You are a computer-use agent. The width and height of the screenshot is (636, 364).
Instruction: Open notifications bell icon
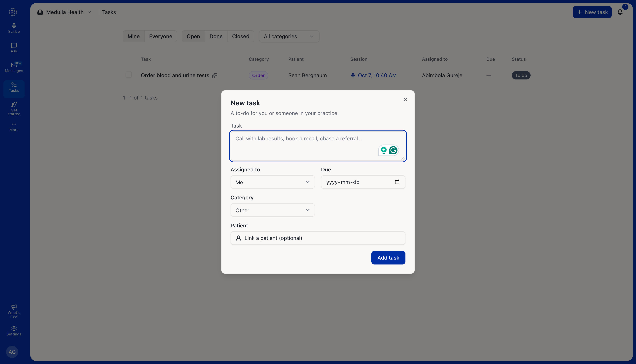click(620, 12)
